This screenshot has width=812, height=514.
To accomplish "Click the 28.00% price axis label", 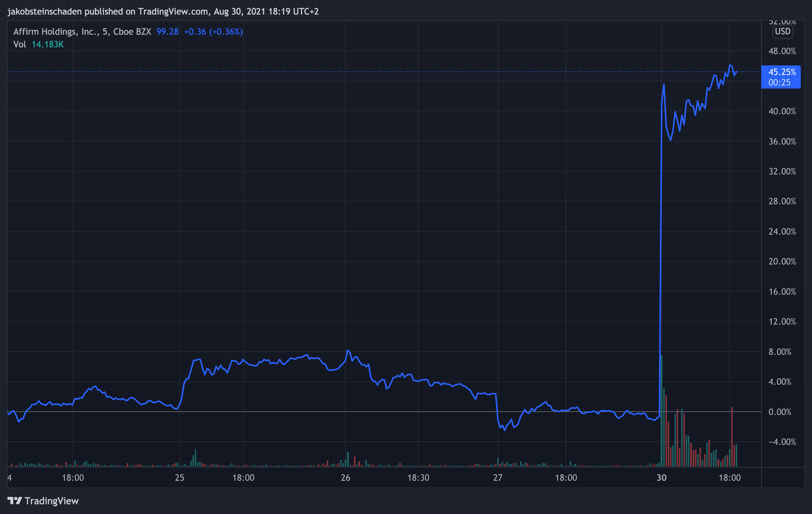I will (x=782, y=201).
